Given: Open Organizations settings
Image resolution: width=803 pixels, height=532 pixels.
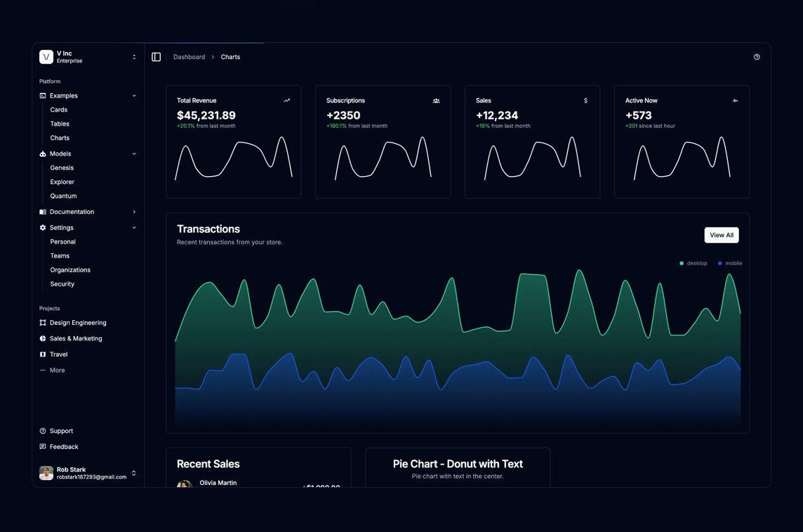Looking at the screenshot, I should [x=70, y=270].
